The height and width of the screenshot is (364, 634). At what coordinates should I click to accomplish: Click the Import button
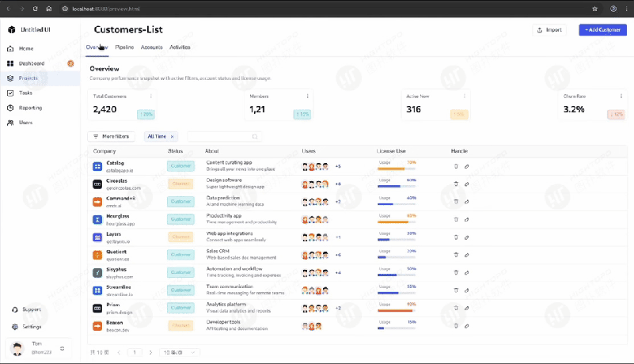click(549, 30)
